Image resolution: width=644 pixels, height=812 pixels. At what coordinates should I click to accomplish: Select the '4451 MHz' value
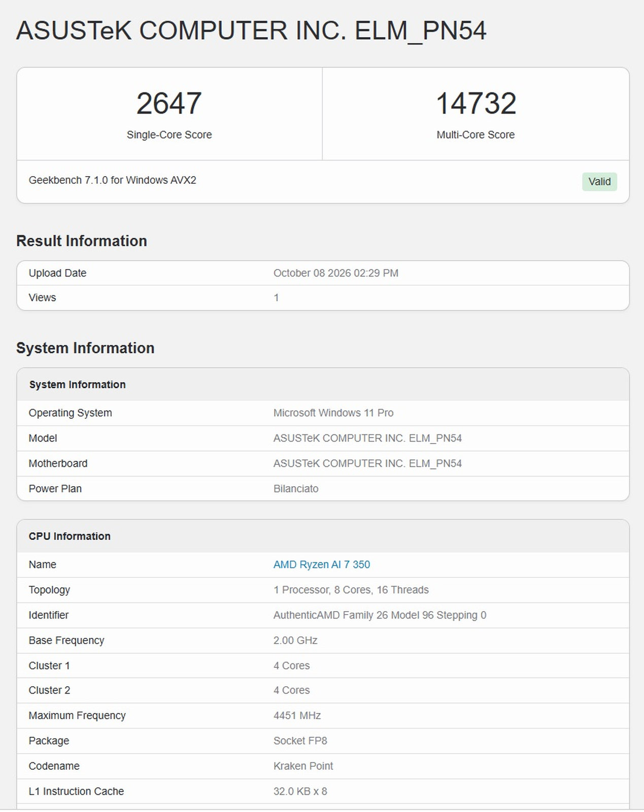click(297, 716)
